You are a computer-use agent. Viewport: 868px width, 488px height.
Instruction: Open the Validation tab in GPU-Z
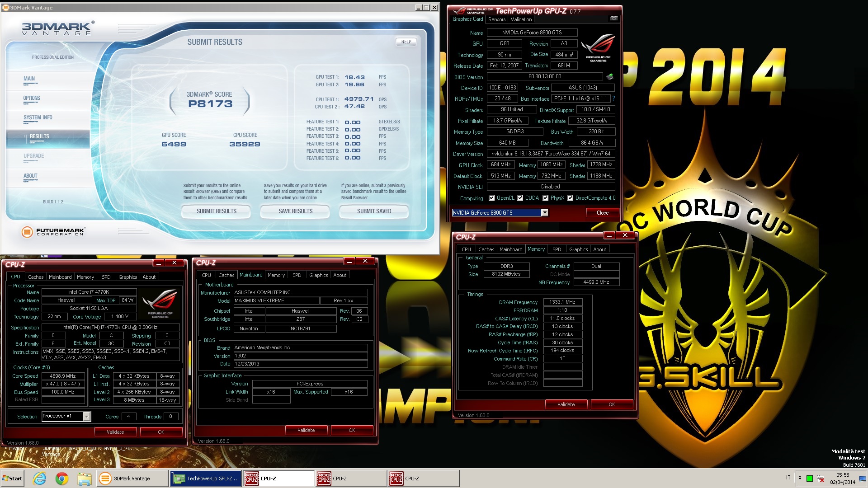[x=521, y=19]
